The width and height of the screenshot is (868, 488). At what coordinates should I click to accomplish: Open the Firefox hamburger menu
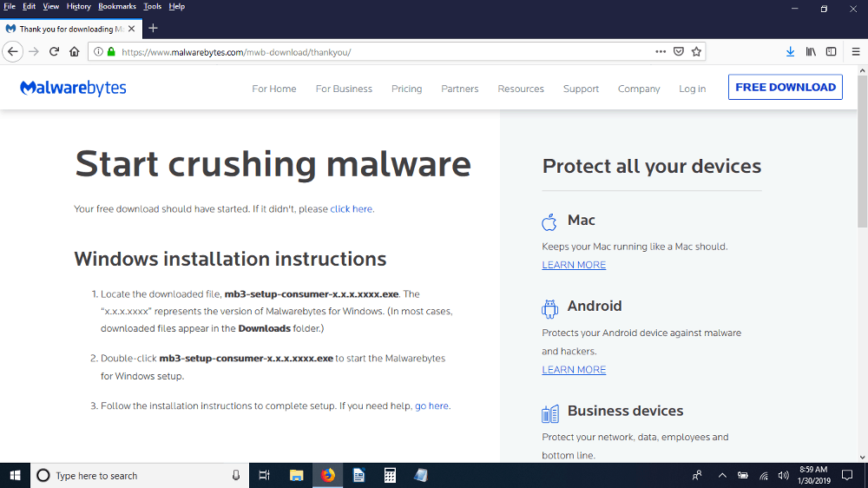click(x=856, y=52)
